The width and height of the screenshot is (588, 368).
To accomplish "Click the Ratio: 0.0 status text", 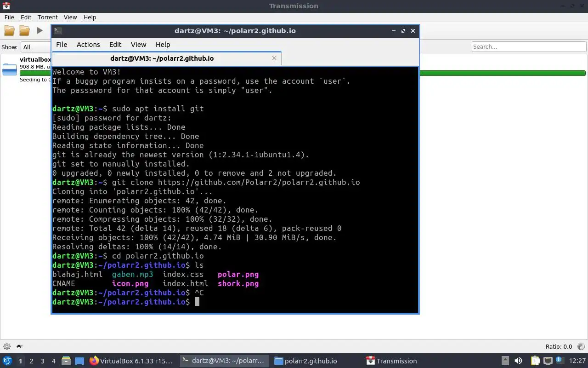I will tap(559, 346).
